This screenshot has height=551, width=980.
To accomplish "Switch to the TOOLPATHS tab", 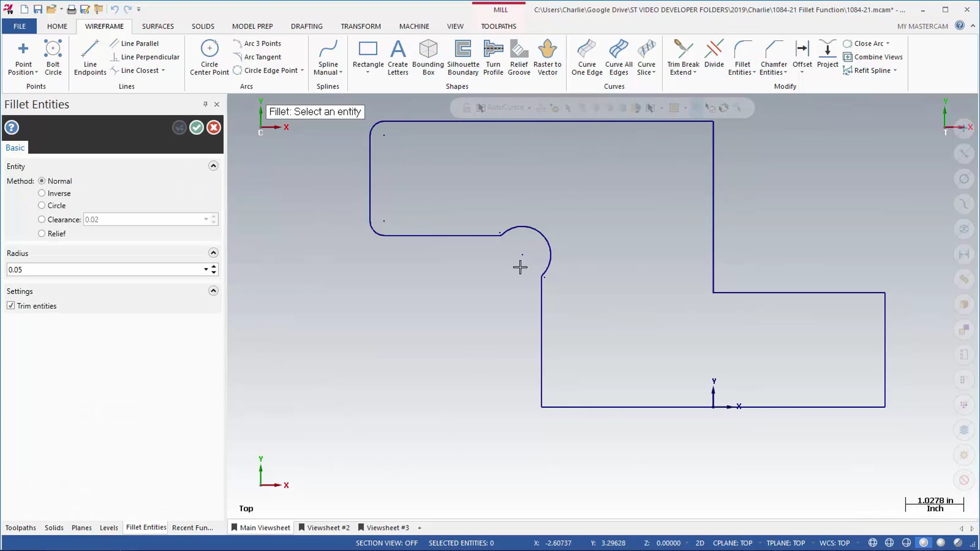I will (499, 26).
